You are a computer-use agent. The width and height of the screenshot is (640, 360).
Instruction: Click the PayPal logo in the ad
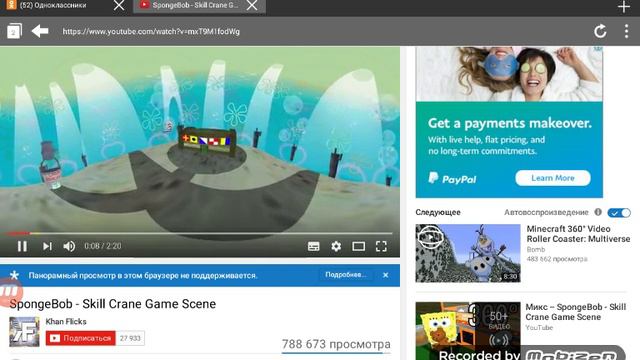coord(452,178)
